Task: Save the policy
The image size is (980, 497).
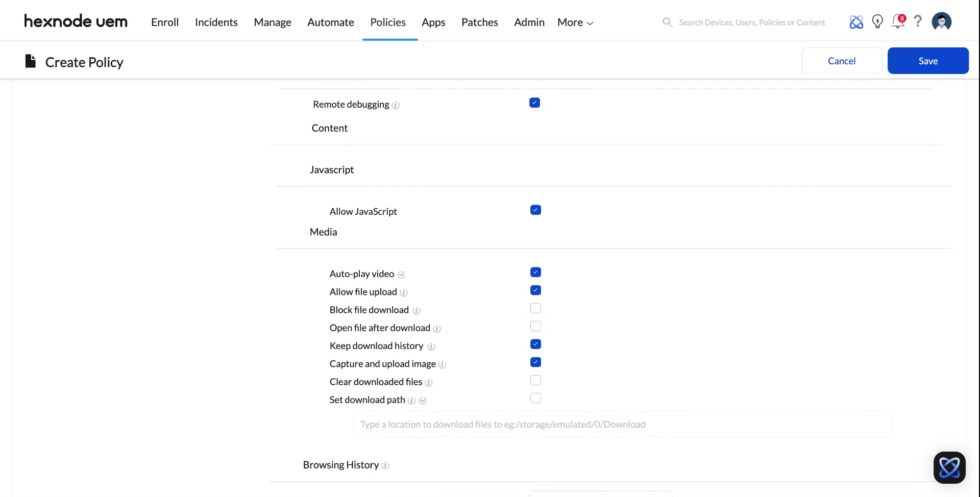Action: tap(928, 60)
